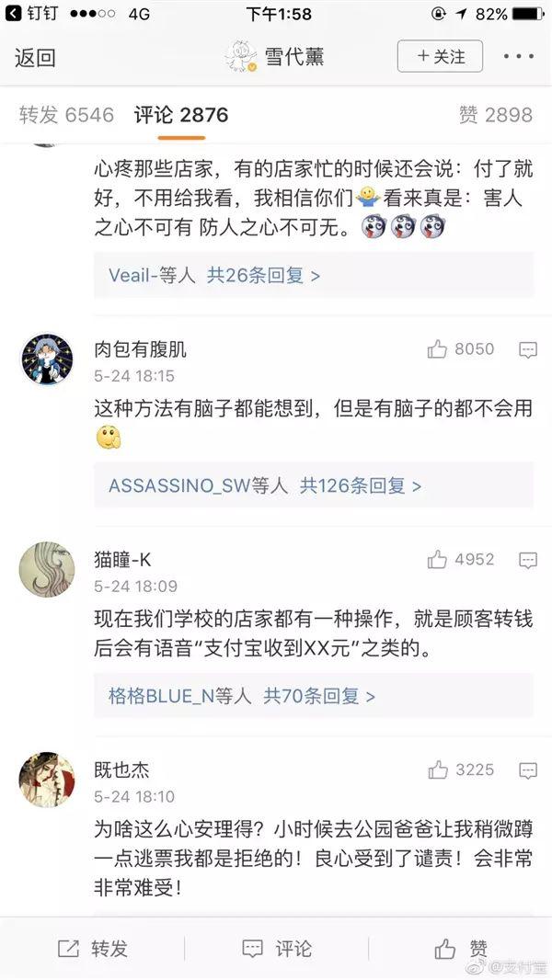Switch to the 转发 6546 tab
Image resolution: width=552 pixels, height=980 pixels.
[x=66, y=115]
